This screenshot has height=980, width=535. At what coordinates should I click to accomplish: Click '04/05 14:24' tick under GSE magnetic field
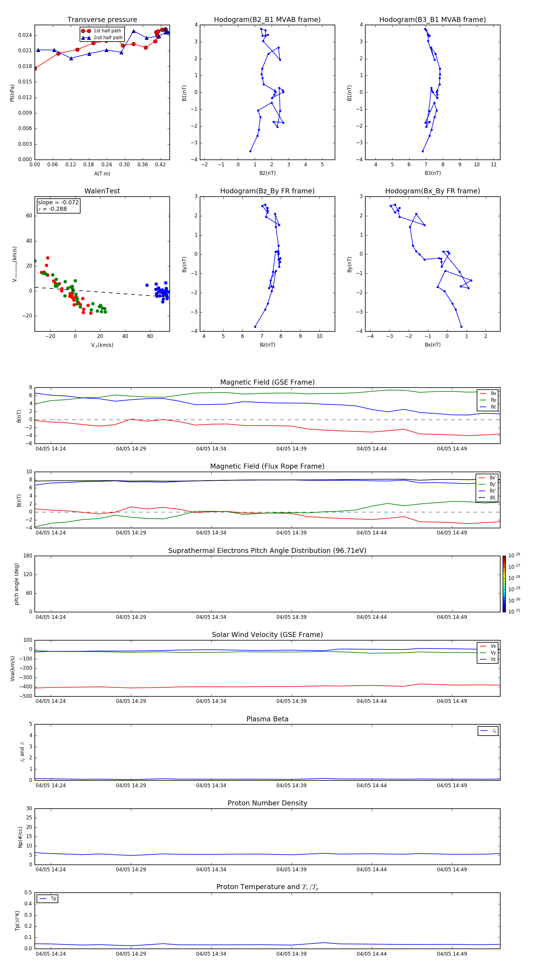pos(51,449)
